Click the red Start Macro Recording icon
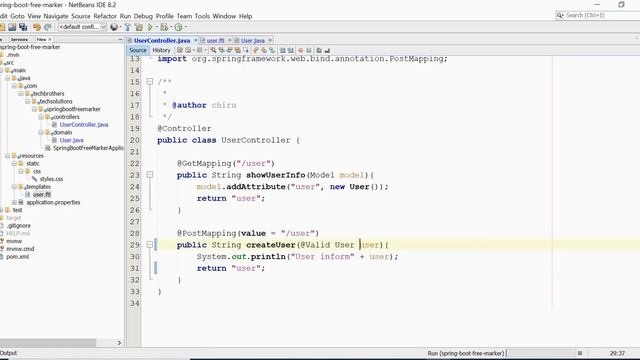Viewport: 640px width, 360px height. click(x=301, y=50)
